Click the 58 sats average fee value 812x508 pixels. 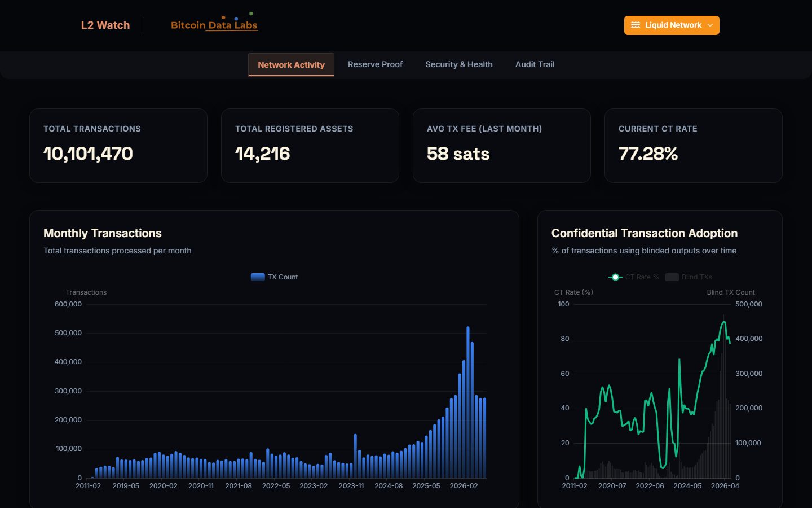click(x=458, y=154)
